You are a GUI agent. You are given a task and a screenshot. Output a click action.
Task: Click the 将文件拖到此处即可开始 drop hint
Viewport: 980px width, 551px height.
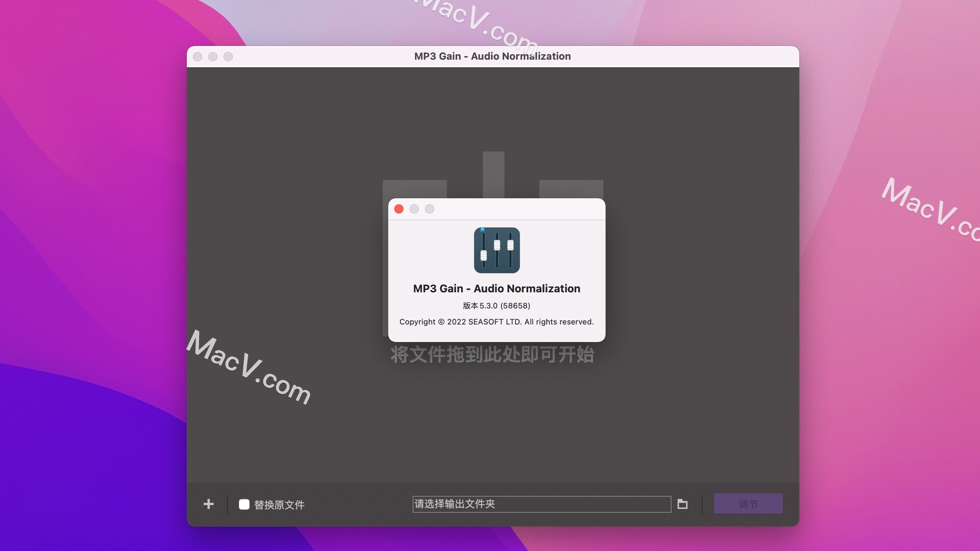[x=493, y=354]
